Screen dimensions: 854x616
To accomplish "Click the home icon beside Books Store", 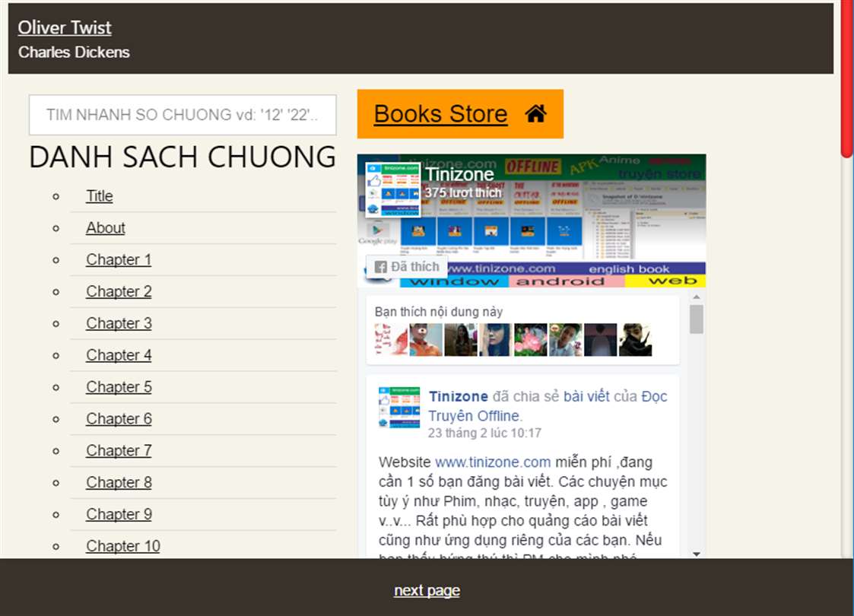I will (x=535, y=114).
